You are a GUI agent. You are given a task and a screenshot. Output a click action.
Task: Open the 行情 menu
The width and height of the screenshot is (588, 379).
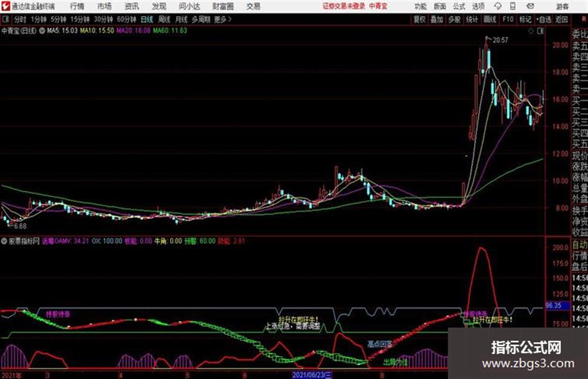(x=77, y=6)
